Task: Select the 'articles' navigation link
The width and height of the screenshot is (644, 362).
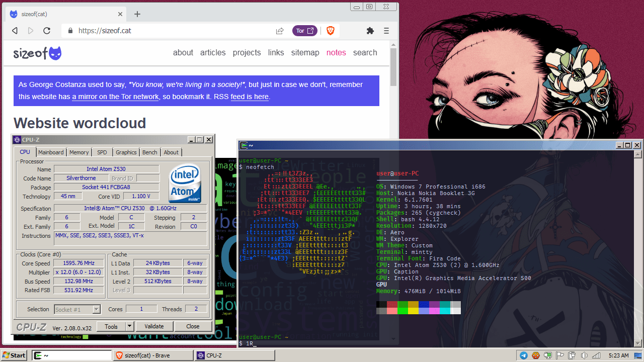Action: click(213, 52)
